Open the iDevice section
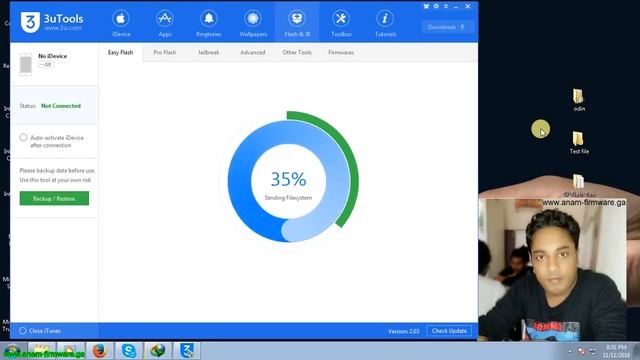640x360 pixels. [x=121, y=23]
